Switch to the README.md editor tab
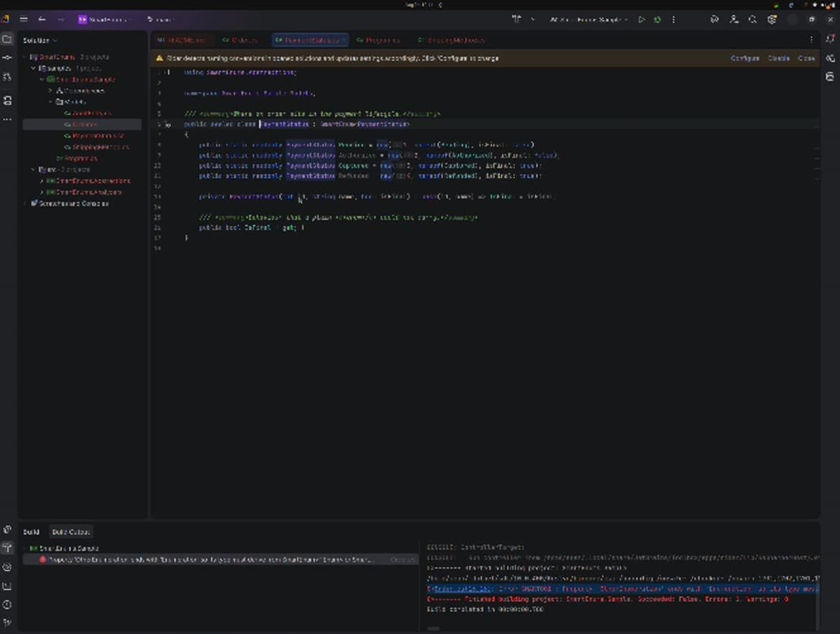840x634 pixels. [x=182, y=40]
